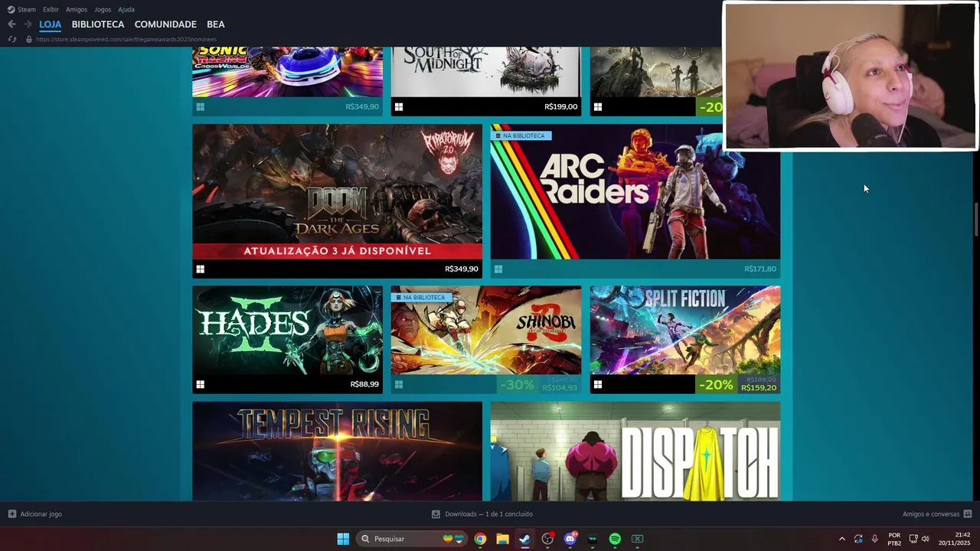Click the Windows platform icon under South of Midnight
The height and width of the screenshot is (551, 980).
click(x=399, y=107)
